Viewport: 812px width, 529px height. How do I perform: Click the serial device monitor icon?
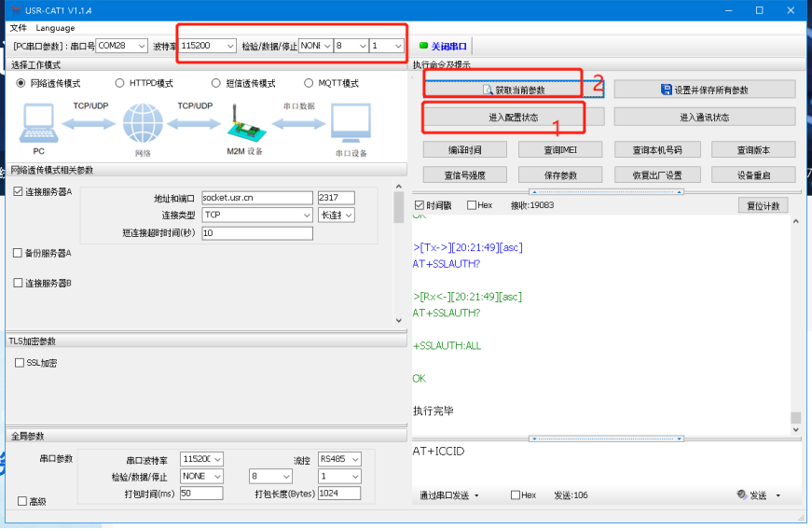[350, 124]
